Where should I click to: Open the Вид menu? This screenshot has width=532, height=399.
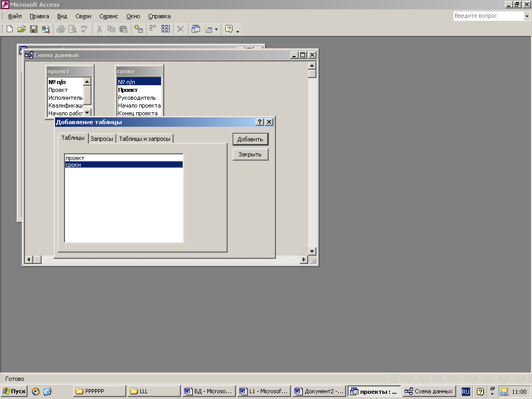62,16
